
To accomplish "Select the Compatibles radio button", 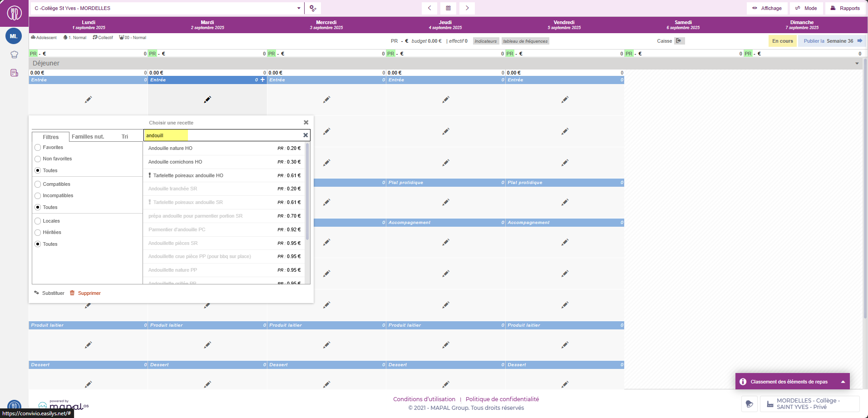I will coord(38,184).
